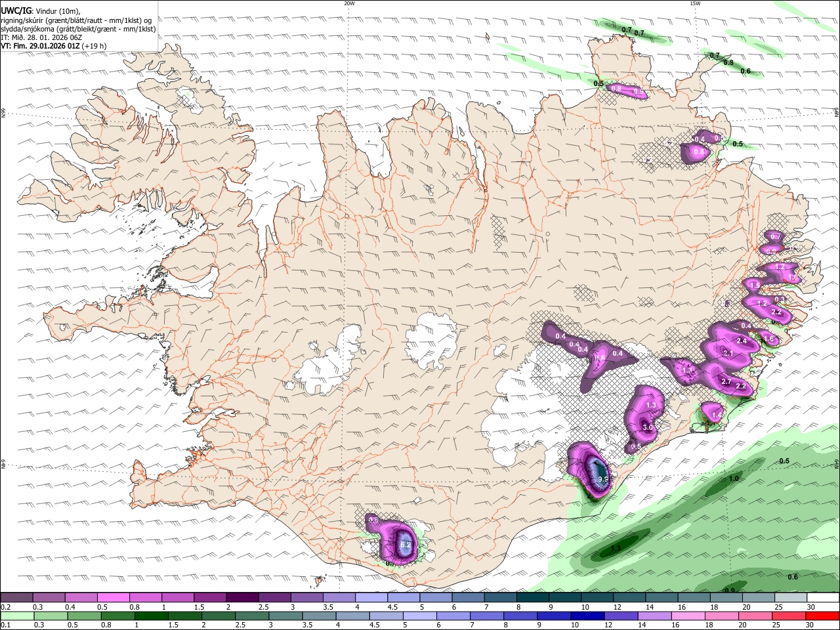Click the white top-row swatch labeled 30
This screenshot has width=840, height=630.
[x=824, y=598]
